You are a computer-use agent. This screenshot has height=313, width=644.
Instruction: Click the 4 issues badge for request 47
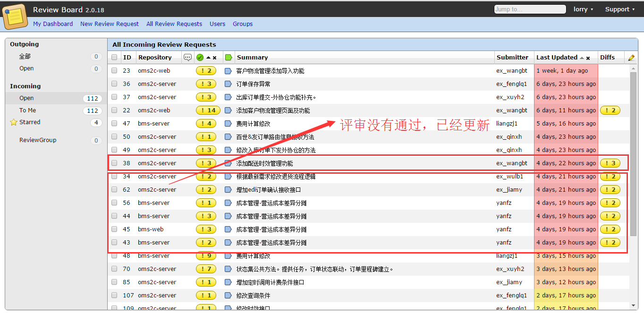[x=206, y=124]
